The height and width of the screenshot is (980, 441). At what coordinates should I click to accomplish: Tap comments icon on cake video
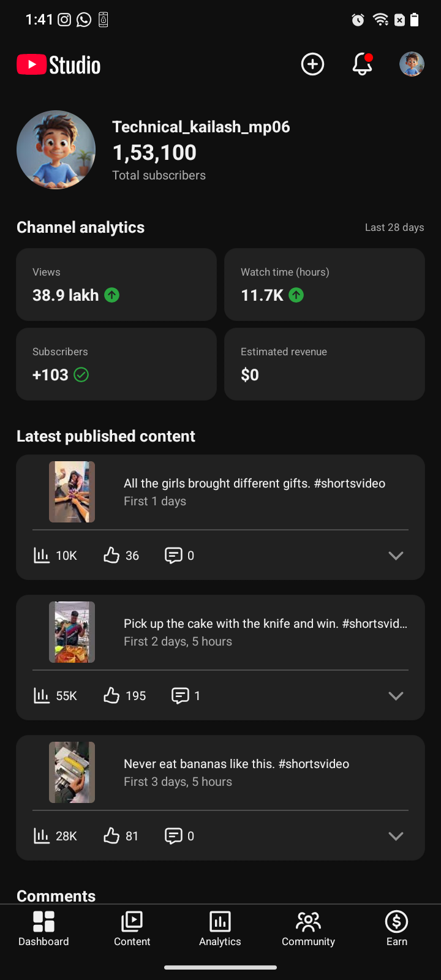click(x=180, y=696)
